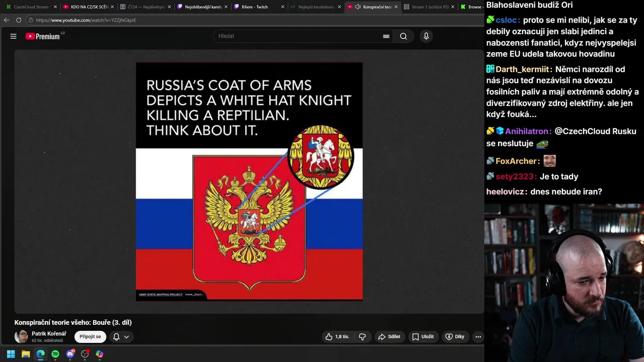The height and width of the screenshot is (362, 644).
Task: Switch to the CzechCloud Stream tab
Action: [x=31, y=7]
